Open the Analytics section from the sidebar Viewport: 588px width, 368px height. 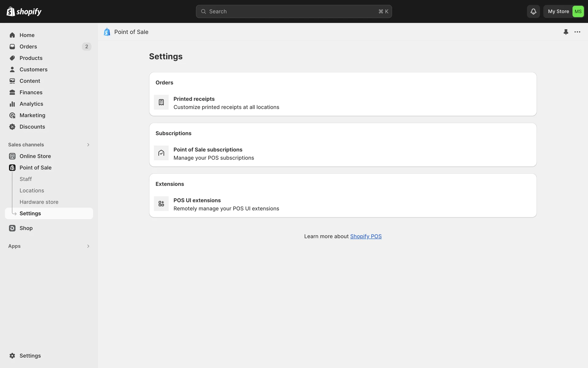pyautogui.click(x=31, y=104)
